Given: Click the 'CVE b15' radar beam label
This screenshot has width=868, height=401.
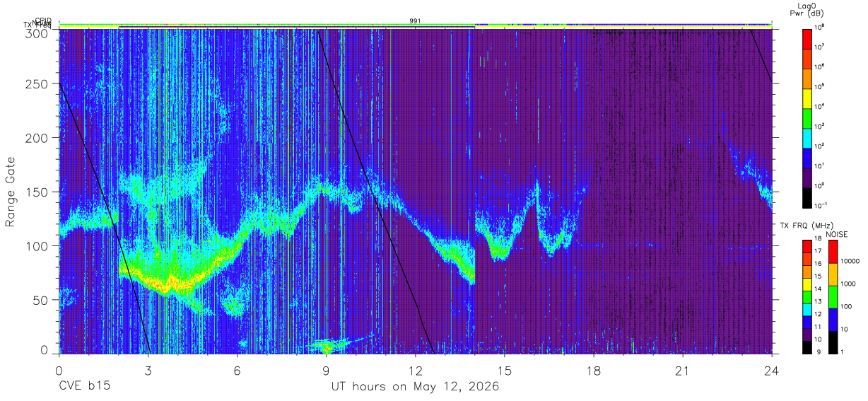Looking at the screenshot, I should click(x=83, y=387).
